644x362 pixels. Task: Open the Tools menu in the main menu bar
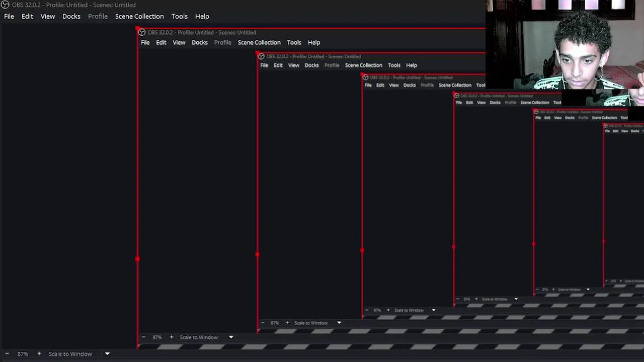pyautogui.click(x=179, y=16)
